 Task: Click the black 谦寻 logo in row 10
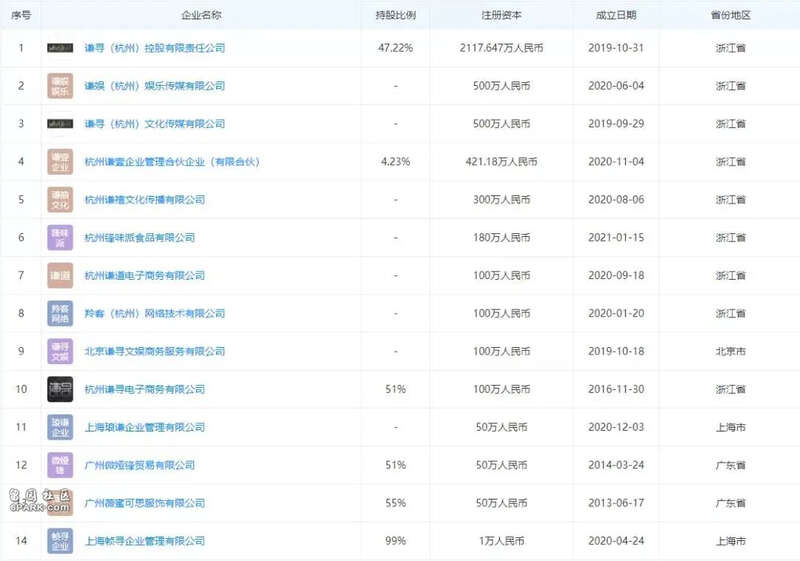click(60, 389)
